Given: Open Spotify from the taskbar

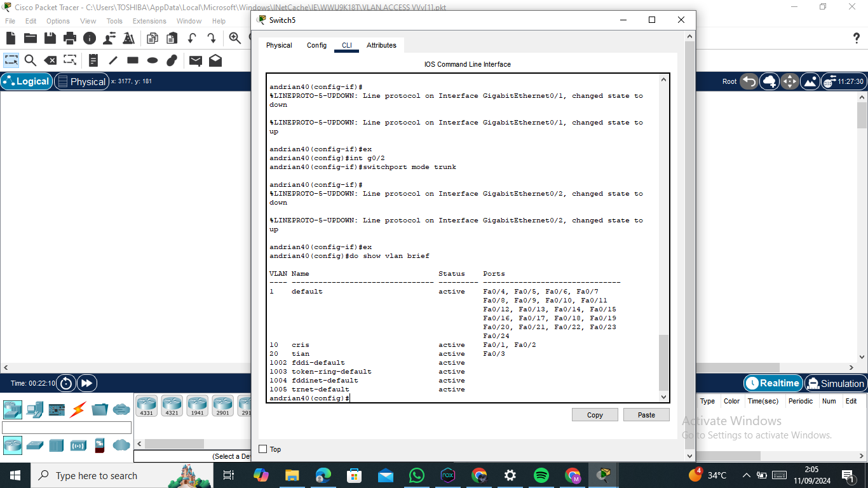Looking at the screenshot, I should [x=541, y=475].
